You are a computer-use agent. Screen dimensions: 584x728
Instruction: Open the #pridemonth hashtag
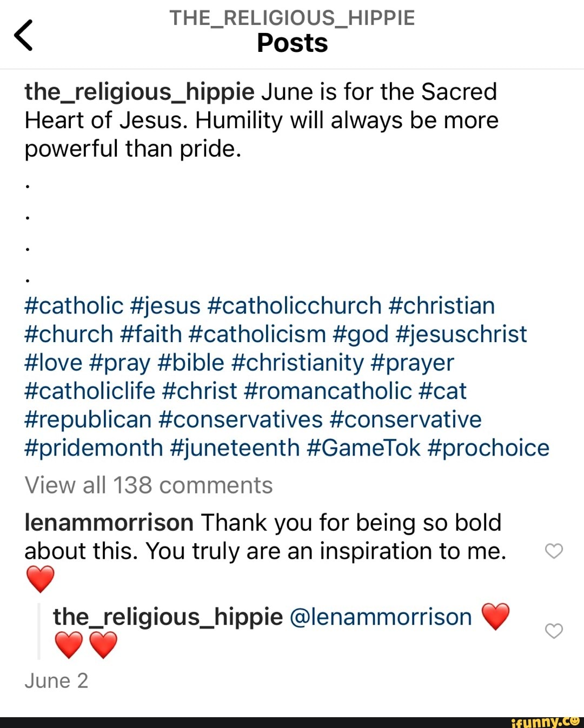94,448
